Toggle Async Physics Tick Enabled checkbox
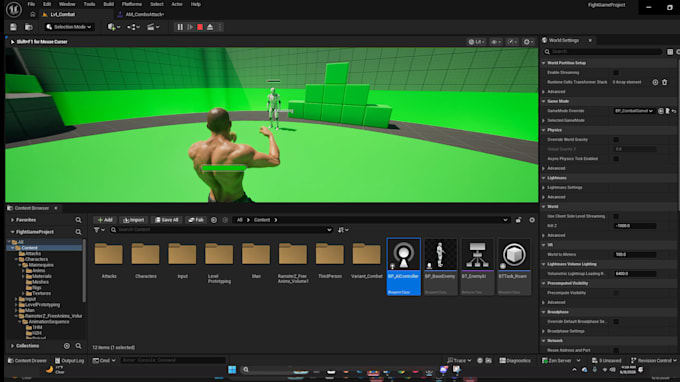680x382 pixels. (x=616, y=159)
